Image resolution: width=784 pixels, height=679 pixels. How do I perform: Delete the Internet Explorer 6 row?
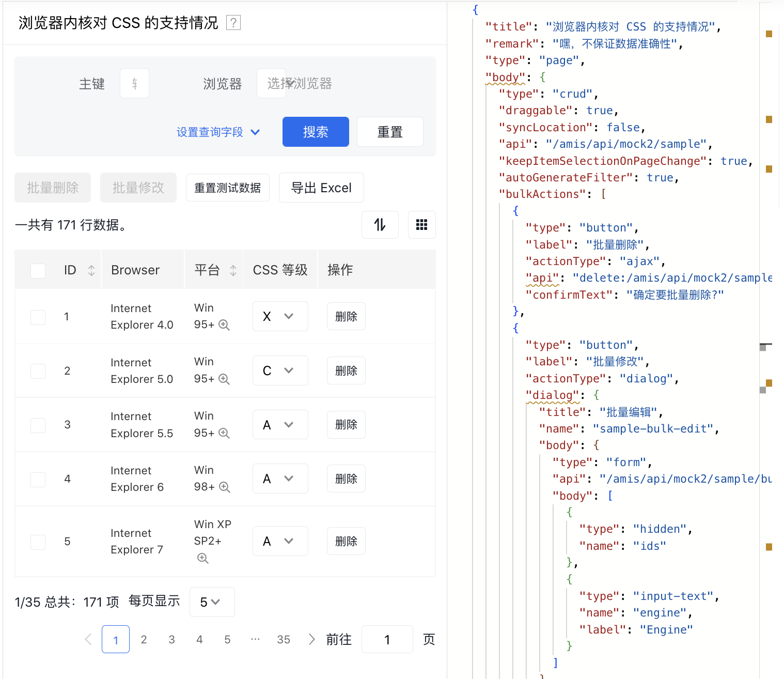[x=346, y=479]
